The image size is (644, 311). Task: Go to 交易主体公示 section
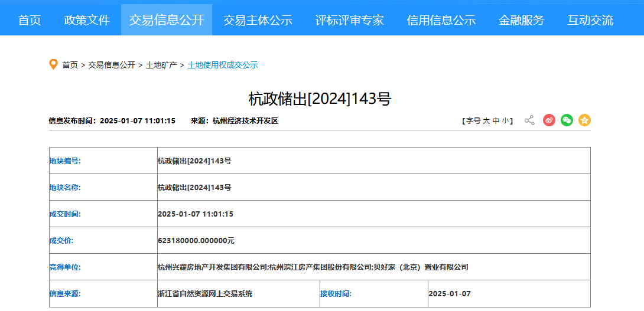click(258, 20)
